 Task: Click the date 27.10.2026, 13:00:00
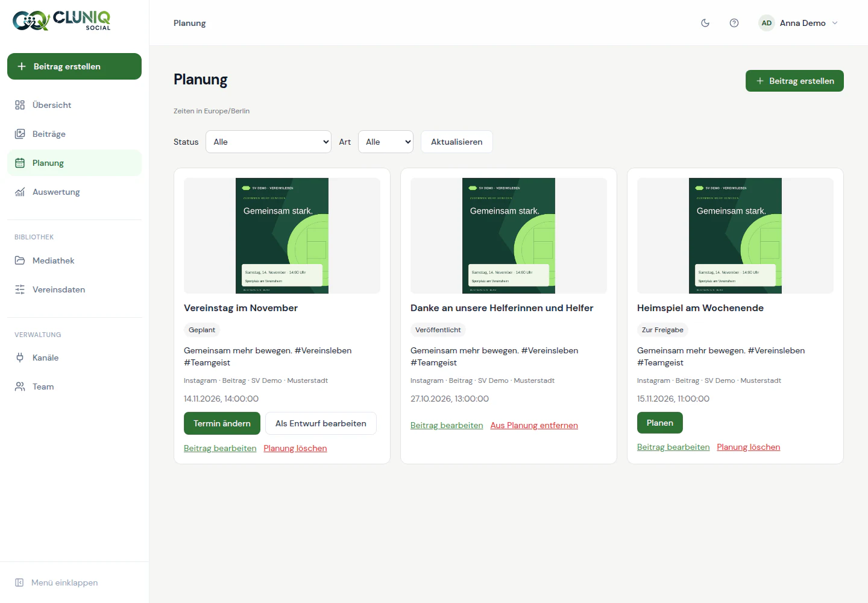(450, 399)
